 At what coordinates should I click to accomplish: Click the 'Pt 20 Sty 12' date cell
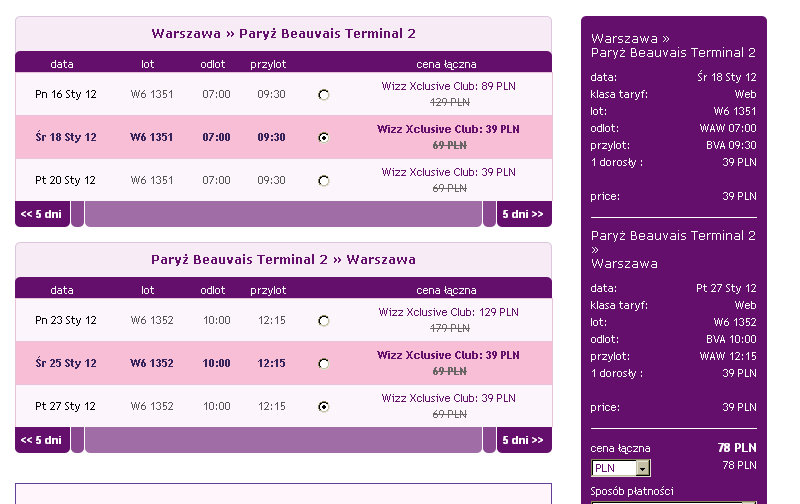65,180
